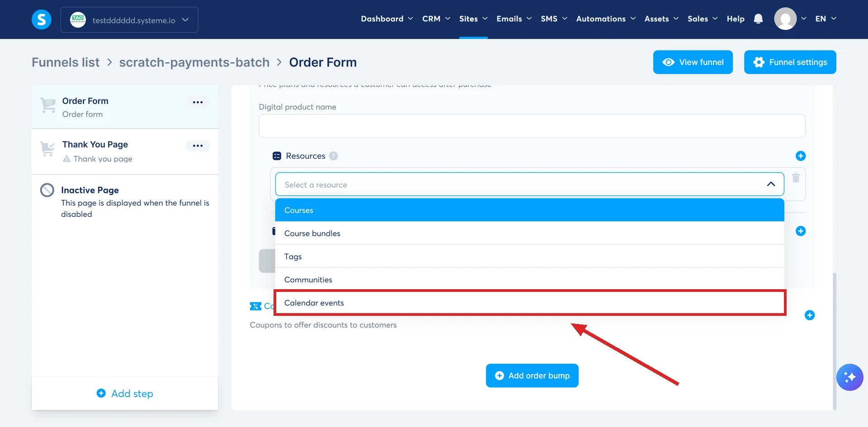Expand the Automations menu
Image resolution: width=868 pixels, height=427 pixels.
pos(606,19)
